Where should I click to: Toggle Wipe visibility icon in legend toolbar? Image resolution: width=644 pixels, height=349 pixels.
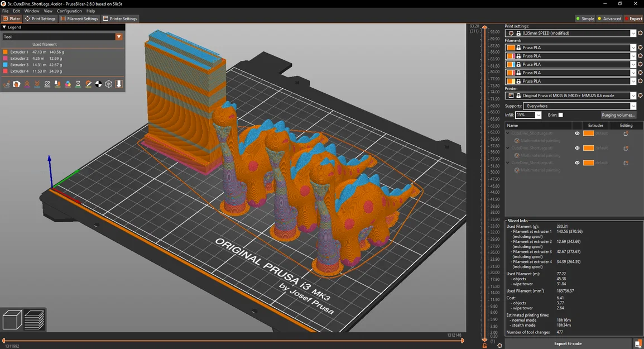(x=16, y=84)
